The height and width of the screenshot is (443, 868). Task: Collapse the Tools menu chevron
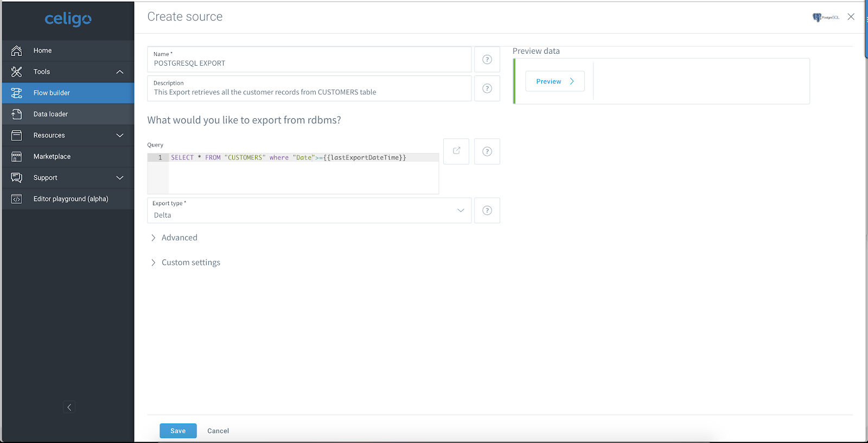click(120, 72)
